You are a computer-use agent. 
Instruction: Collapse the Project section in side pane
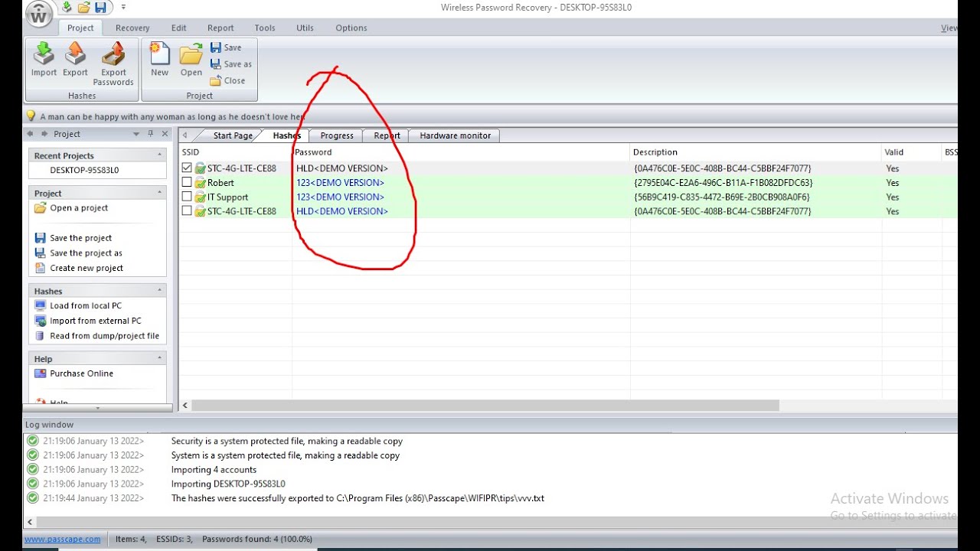pos(160,193)
